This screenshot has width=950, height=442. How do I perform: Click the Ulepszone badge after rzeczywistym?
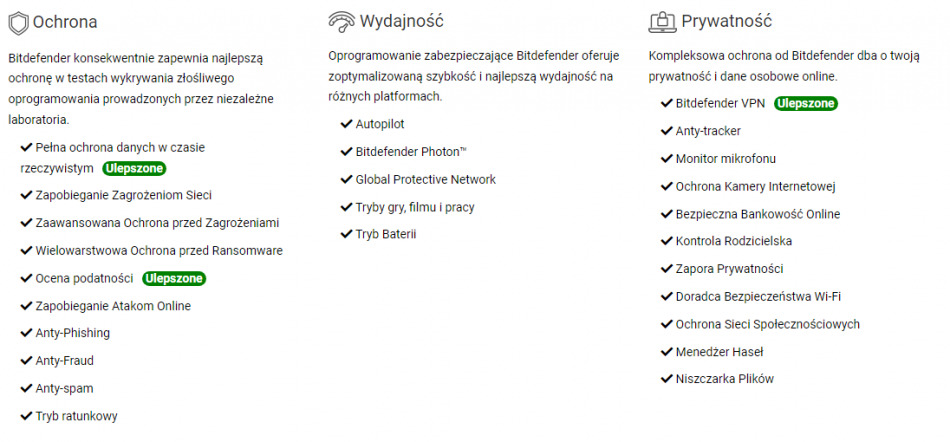[134, 168]
